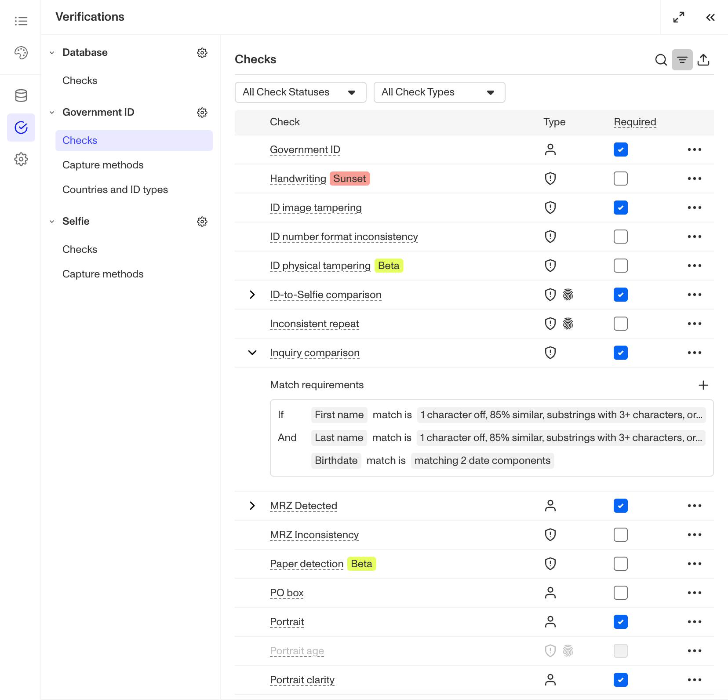
Task: Open more options for Portrait row
Action: pyautogui.click(x=695, y=622)
